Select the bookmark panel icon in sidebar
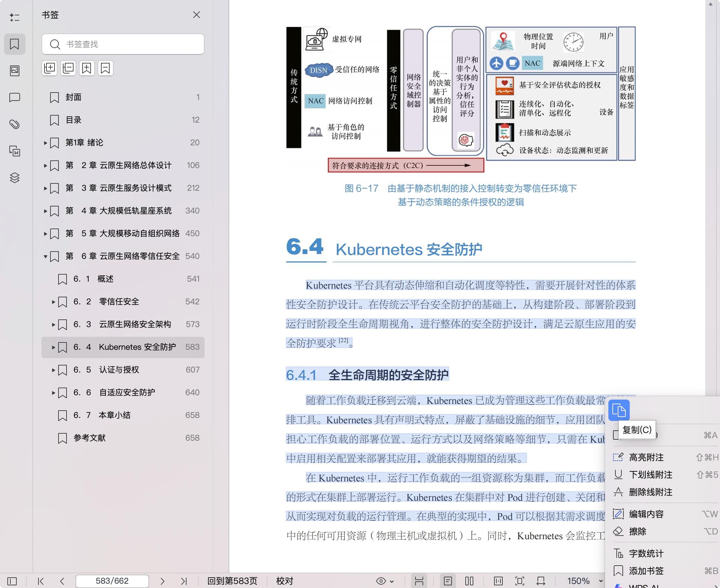Screen dimensions: 720x588 coord(15,44)
